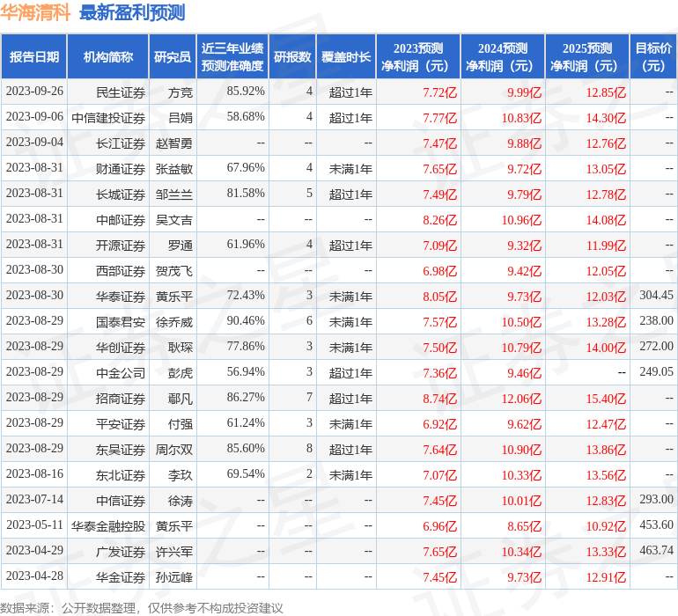Click researcher name 孙远峰
This screenshot has width=678, height=616.
pos(173,577)
